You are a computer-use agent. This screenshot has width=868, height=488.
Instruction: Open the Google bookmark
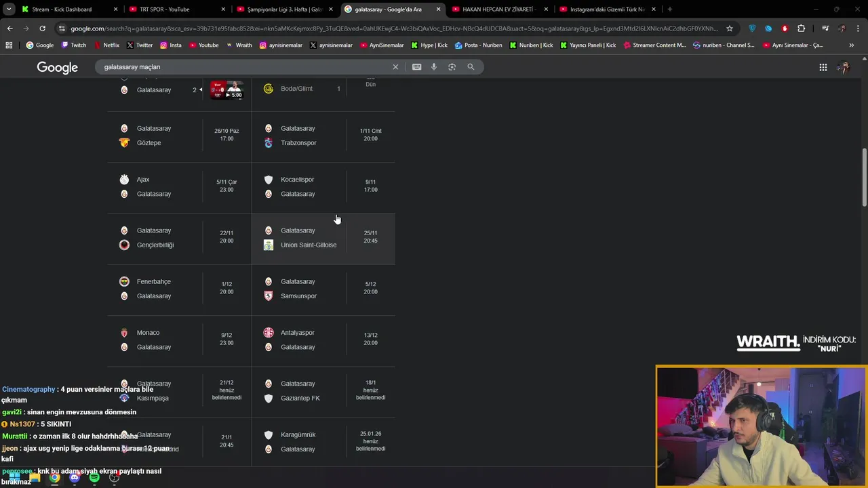point(39,45)
